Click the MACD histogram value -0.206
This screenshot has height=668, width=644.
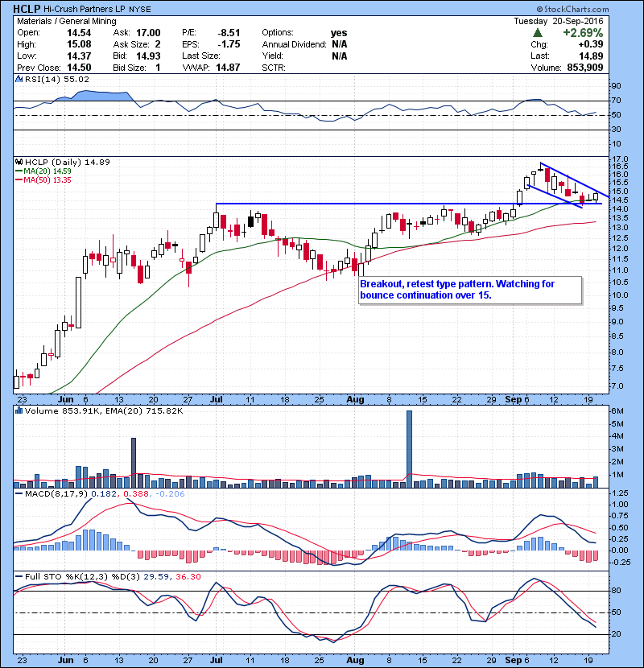[x=170, y=494]
